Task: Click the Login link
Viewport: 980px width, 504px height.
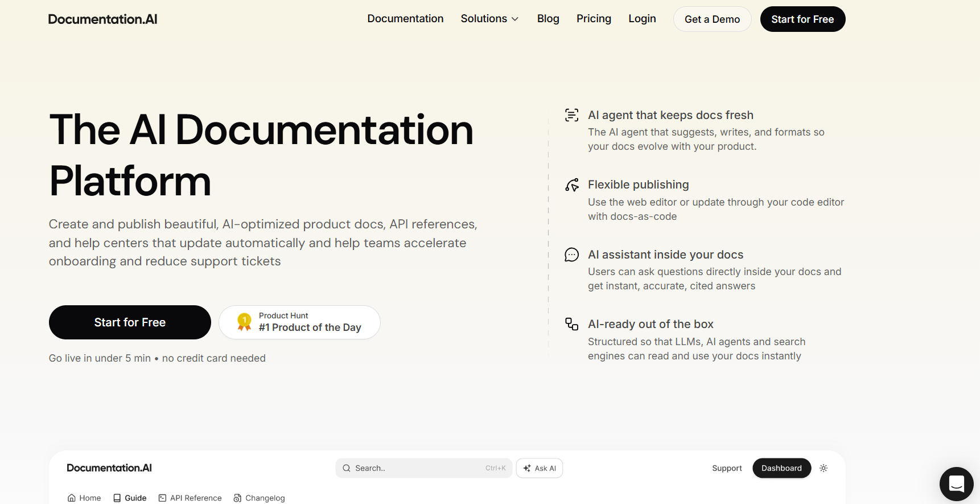Action: click(x=642, y=19)
